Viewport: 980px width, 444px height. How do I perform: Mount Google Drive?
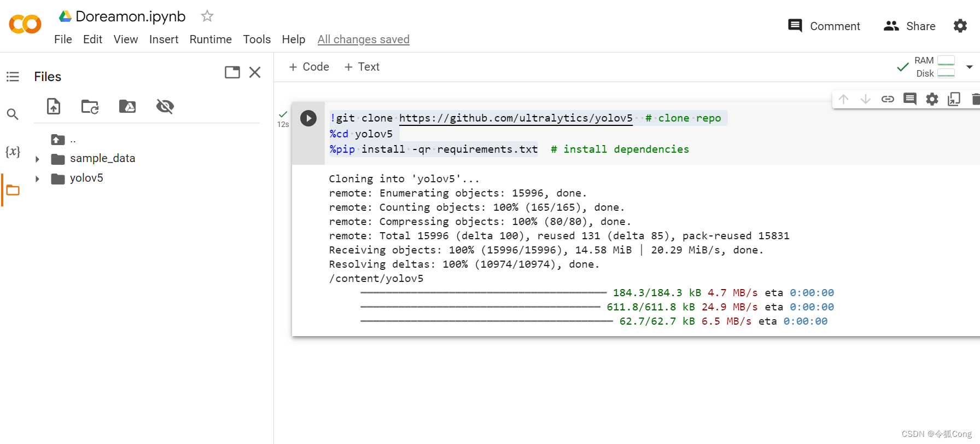127,106
